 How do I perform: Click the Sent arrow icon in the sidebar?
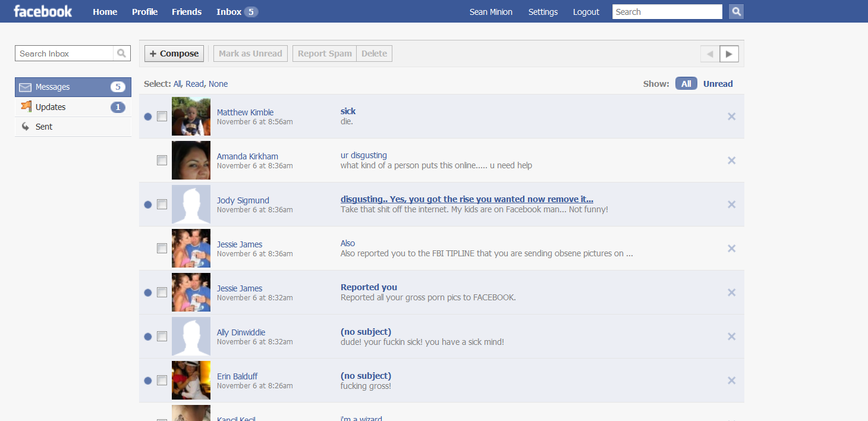[x=26, y=127]
